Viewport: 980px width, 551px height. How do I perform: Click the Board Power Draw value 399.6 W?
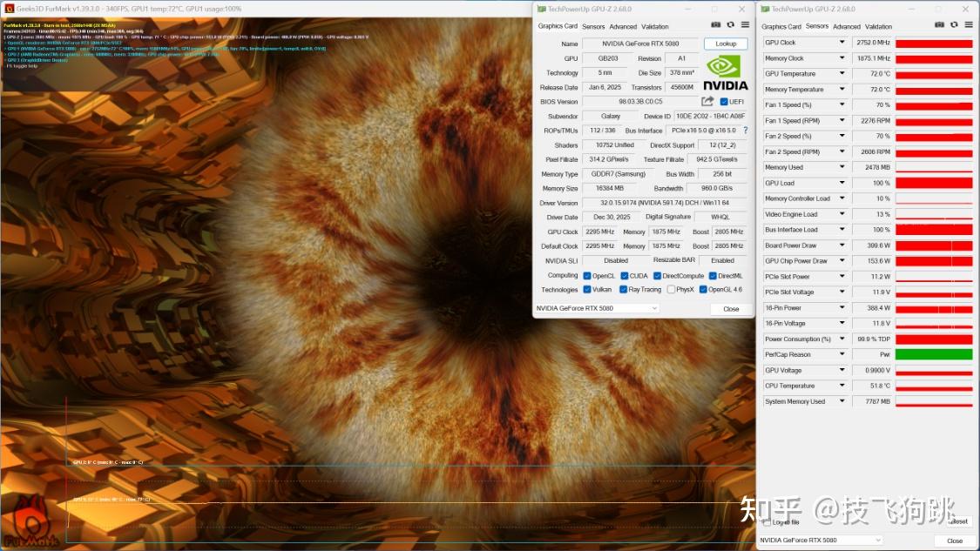873,245
